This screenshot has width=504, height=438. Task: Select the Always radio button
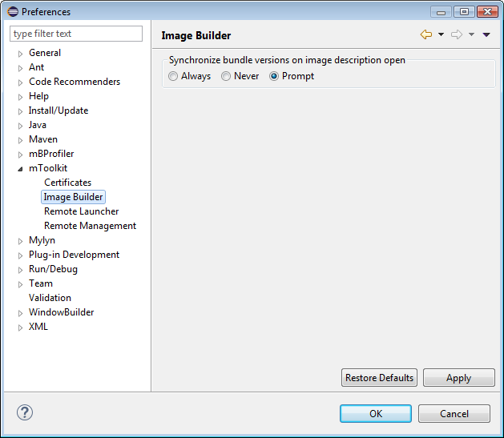click(x=174, y=76)
